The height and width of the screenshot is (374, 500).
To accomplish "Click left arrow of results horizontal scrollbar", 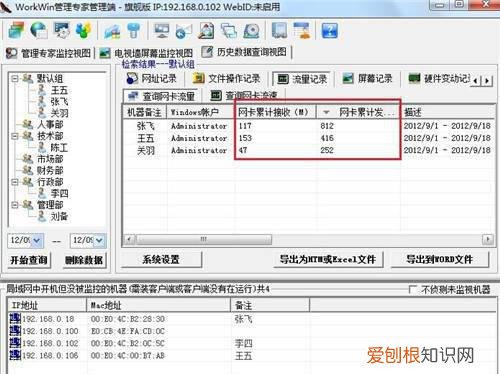I will 130,239.
